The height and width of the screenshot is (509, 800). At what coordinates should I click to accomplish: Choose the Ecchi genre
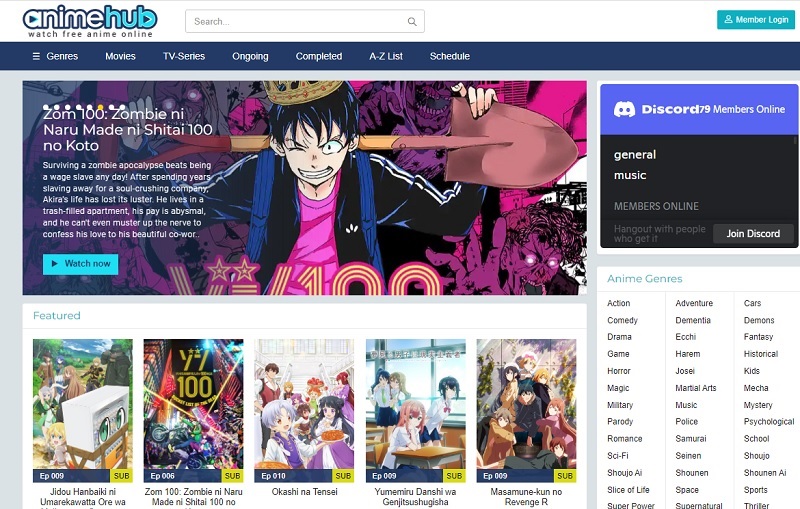[x=686, y=337]
